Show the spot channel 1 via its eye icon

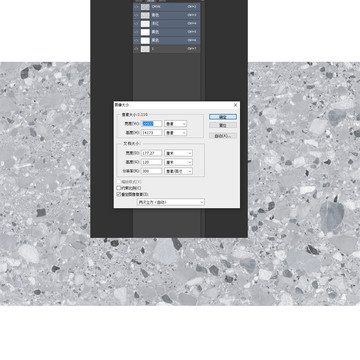(136, 49)
